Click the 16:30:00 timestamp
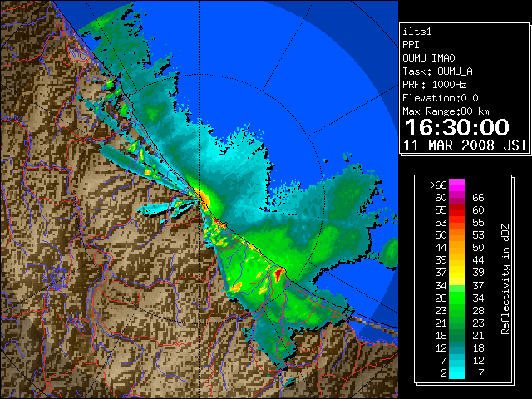Viewport: 532px width, 399px height. click(457, 127)
